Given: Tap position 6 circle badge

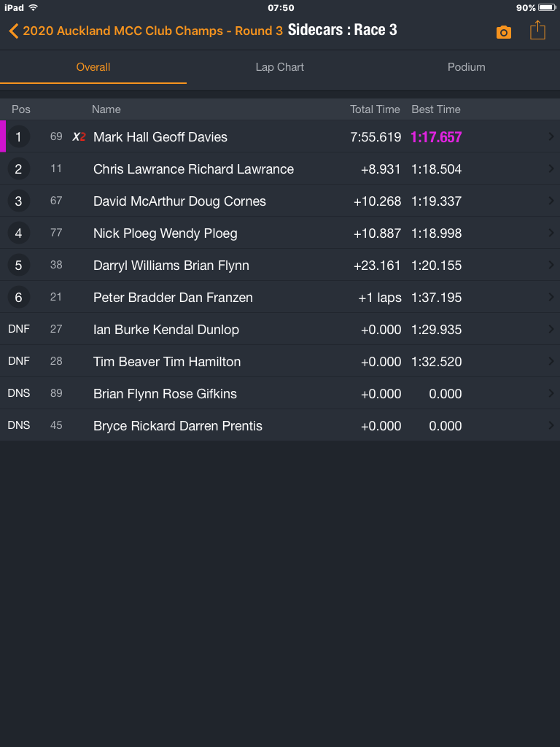Looking at the screenshot, I should (19, 298).
